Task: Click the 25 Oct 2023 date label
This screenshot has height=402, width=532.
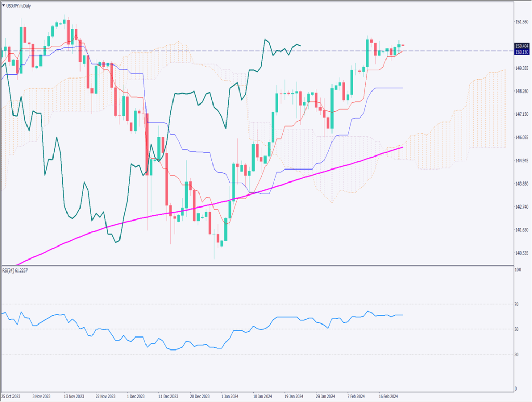Action: click(12, 396)
